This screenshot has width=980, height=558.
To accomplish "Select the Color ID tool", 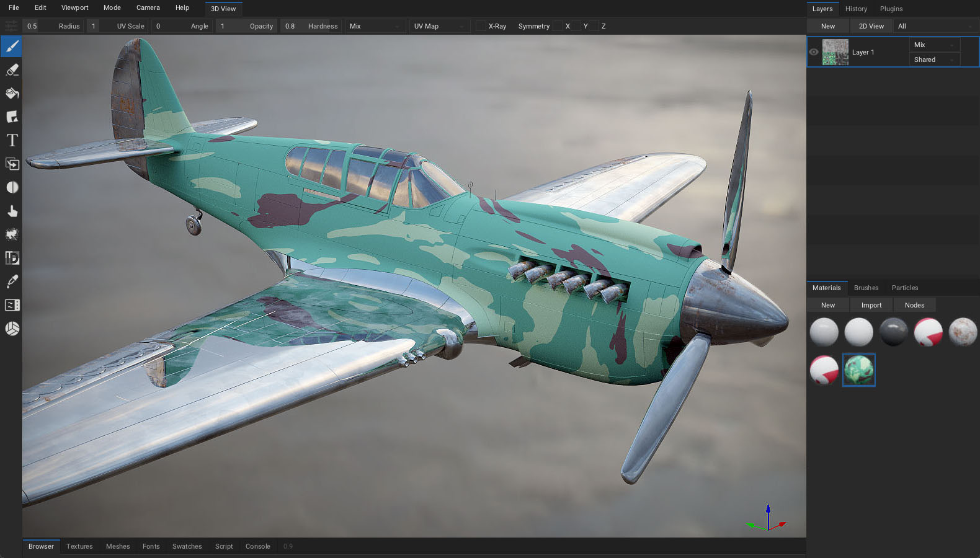I will pyautogui.click(x=12, y=258).
